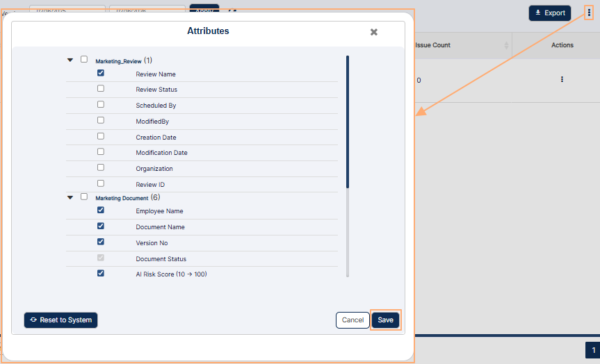This screenshot has height=364, width=600.
Task: Click the Export button
Action: click(550, 13)
